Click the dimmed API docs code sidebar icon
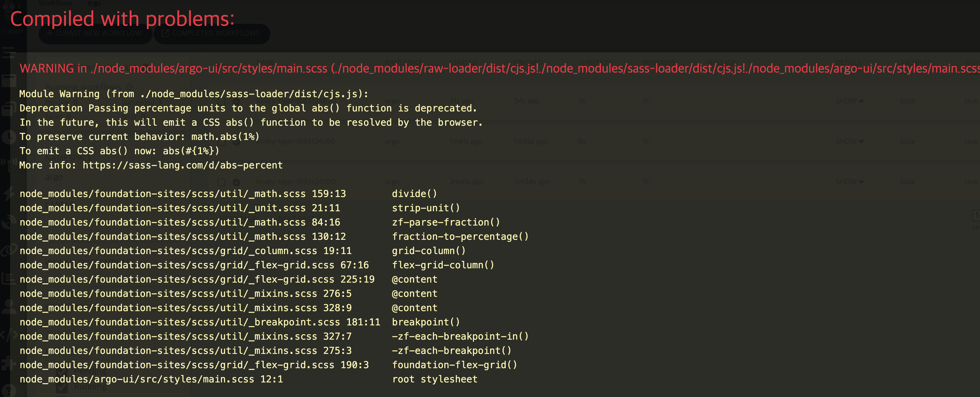 click(8, 335)
